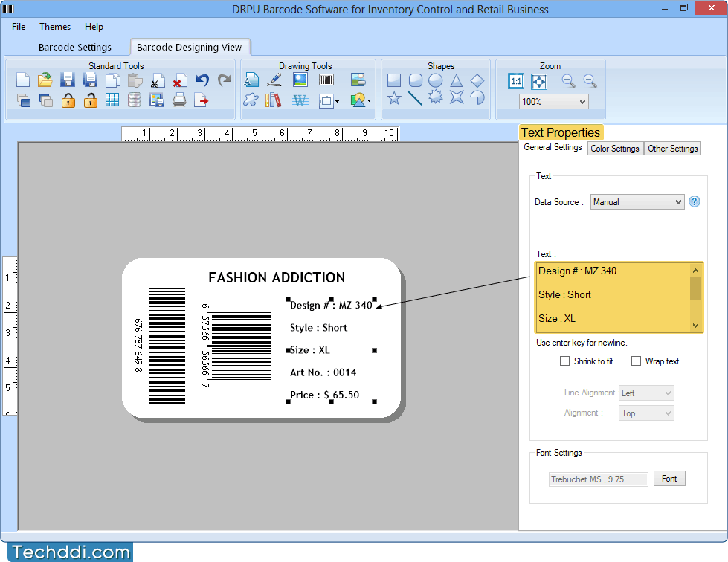Click the text box scrollbar down arrow
This screenshot has height=562, width=728.
(x=695, y=326)
